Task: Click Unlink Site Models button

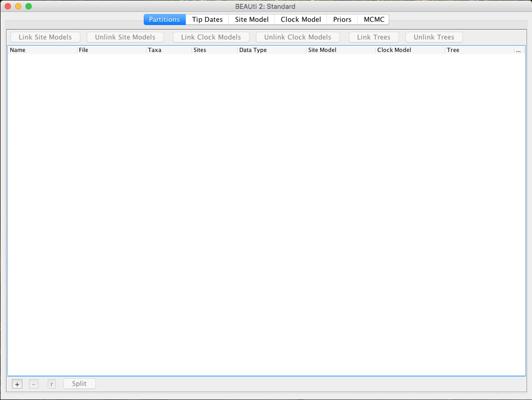Action: [x=125, y=37]
